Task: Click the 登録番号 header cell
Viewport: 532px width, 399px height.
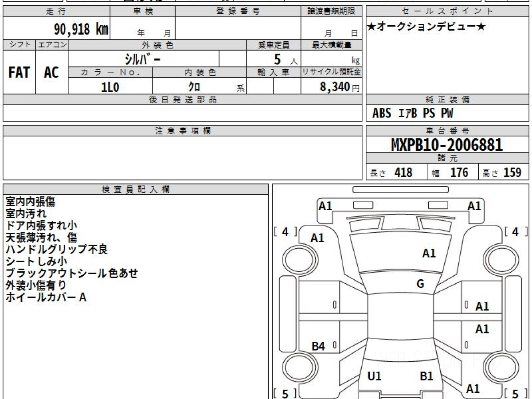Action: 238,12
